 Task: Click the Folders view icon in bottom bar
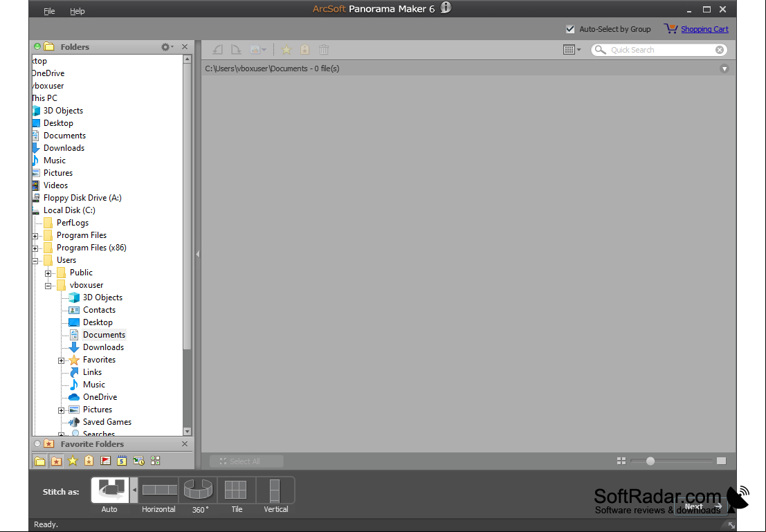pos(40,461)
